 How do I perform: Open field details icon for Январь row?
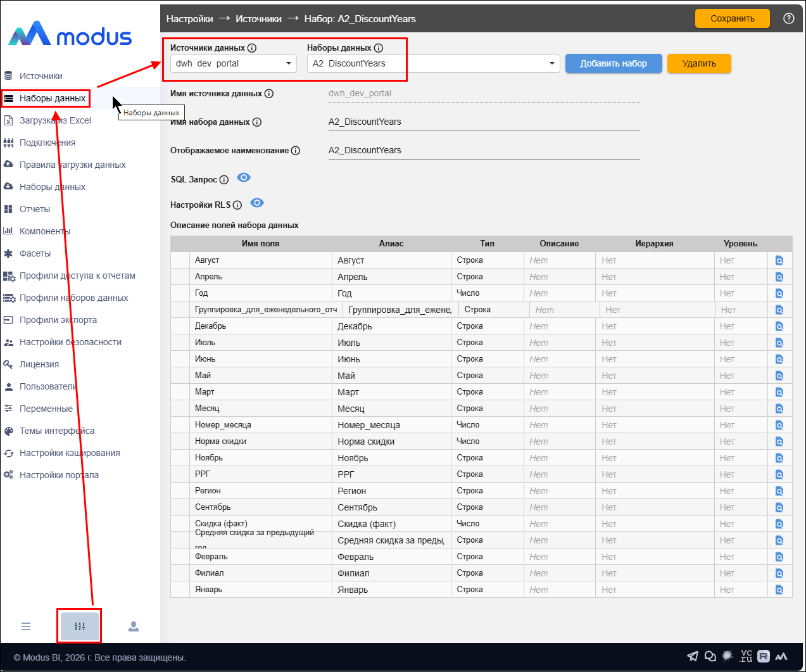pos(779,590)
